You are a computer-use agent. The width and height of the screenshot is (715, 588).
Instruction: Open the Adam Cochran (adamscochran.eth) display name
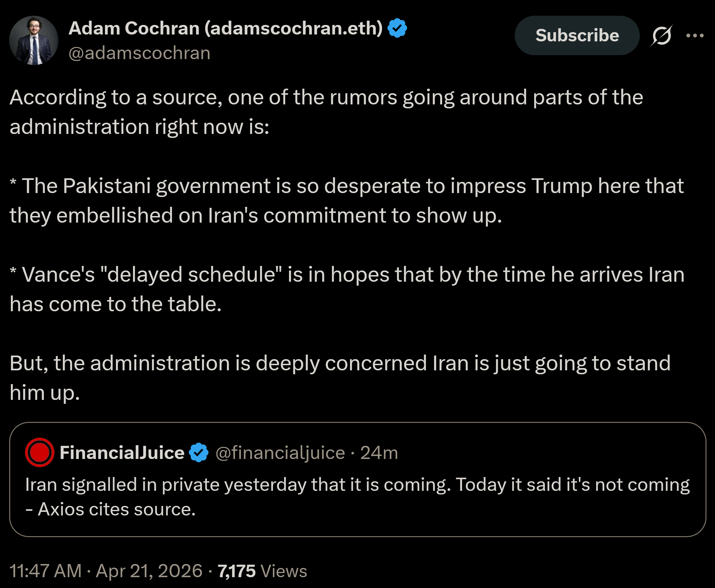click(226, 28)
